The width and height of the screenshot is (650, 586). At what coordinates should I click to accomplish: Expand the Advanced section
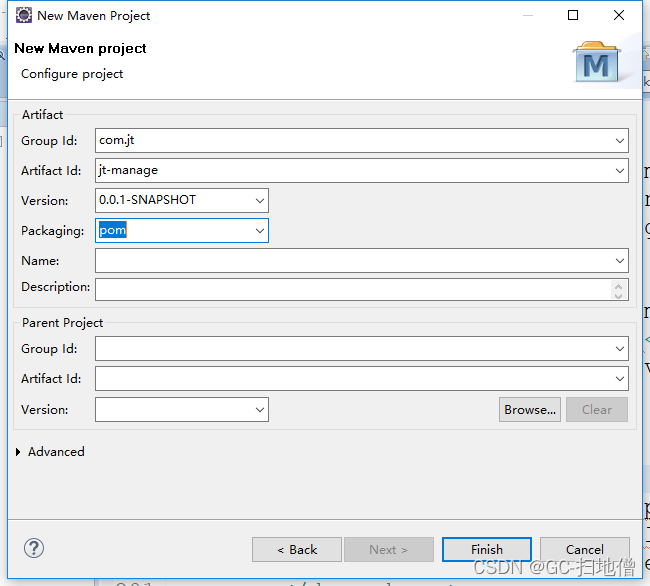pyautogui.click(x=18, y=452)
